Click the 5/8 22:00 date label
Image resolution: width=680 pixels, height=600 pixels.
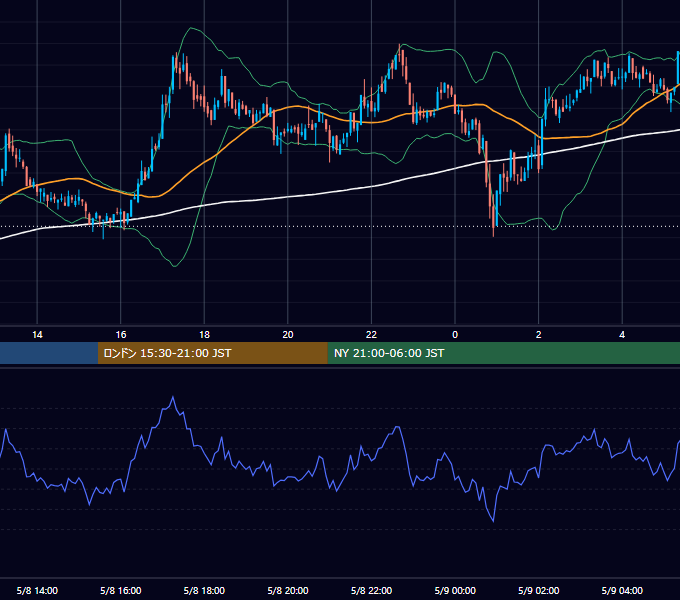(371, 591)
